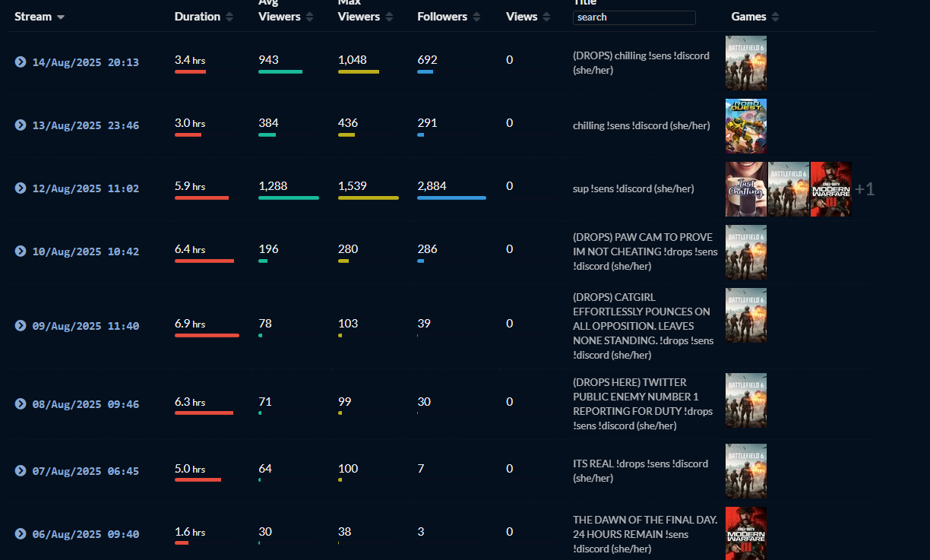Click the 286 followers value
Viewport: 930px width, 560px height.
coord(427,248)
